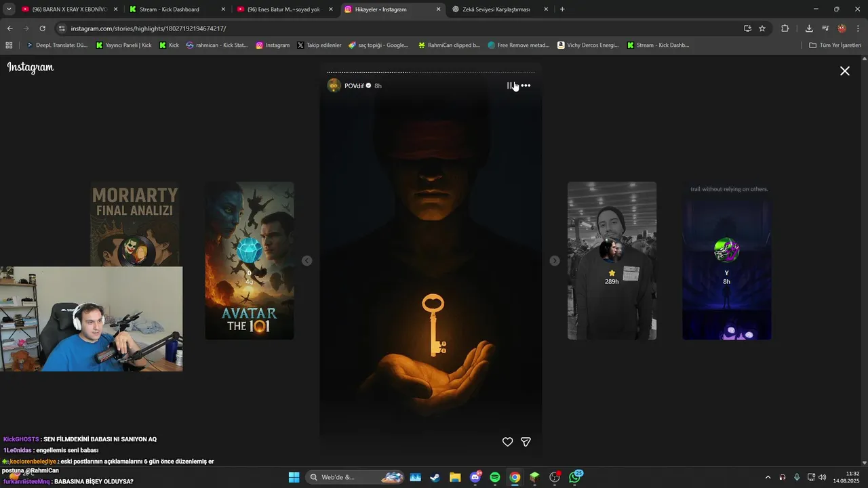Open Chrome downloads
This screenshot has height=488, width=868.
809,28
